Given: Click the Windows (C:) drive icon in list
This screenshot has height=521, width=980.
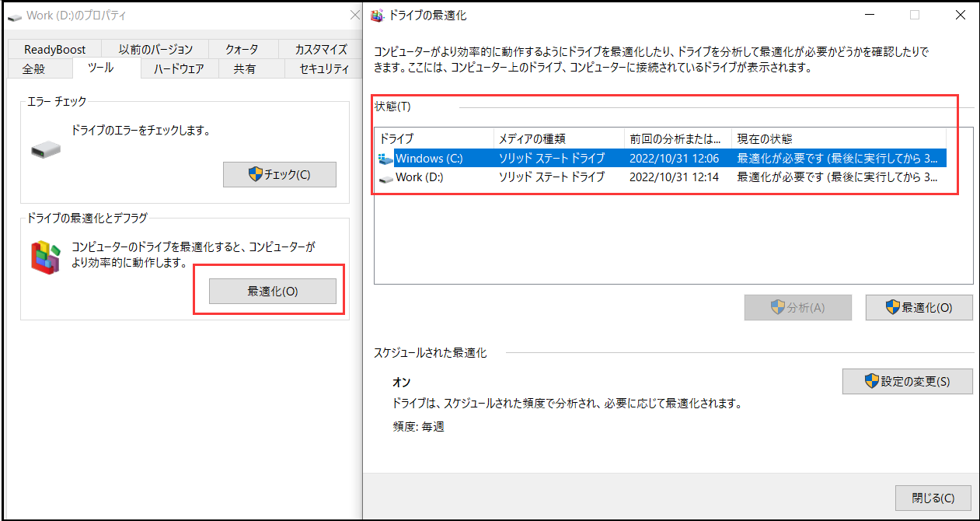Looking at the screenshot, I should pos(385,159).
